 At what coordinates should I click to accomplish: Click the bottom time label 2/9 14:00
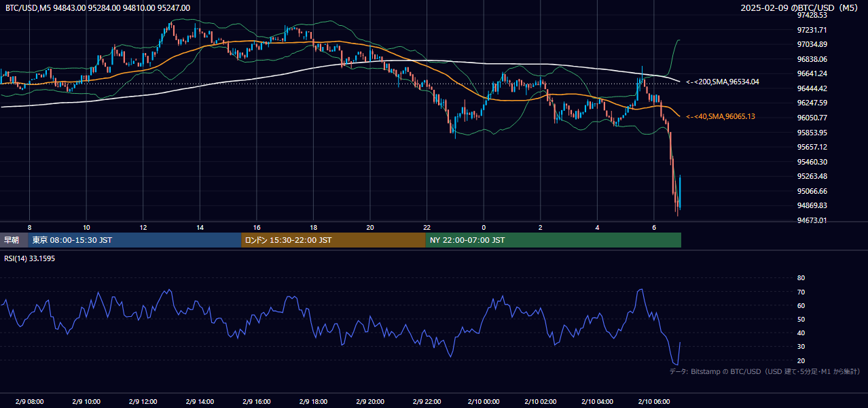tap(200, 401)
